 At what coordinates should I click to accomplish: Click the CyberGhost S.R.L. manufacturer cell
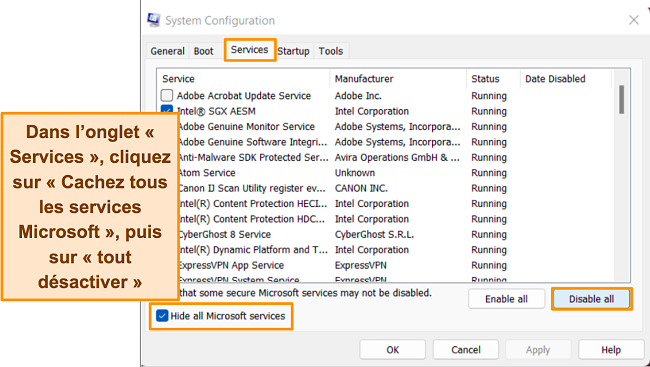point(374,234)
